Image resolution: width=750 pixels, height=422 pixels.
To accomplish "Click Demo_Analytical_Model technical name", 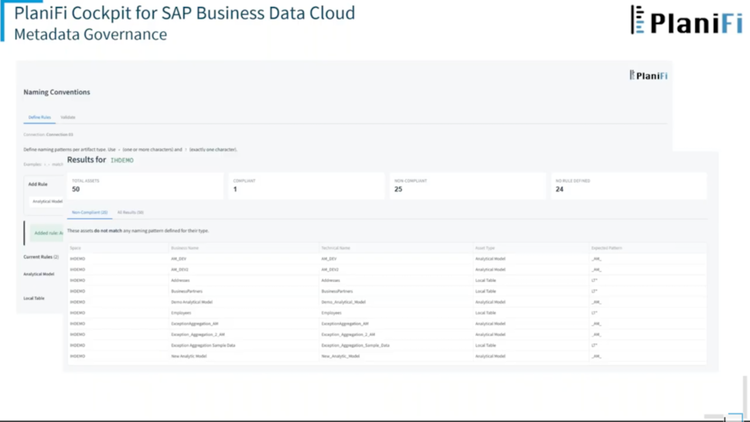I will 343,302.
